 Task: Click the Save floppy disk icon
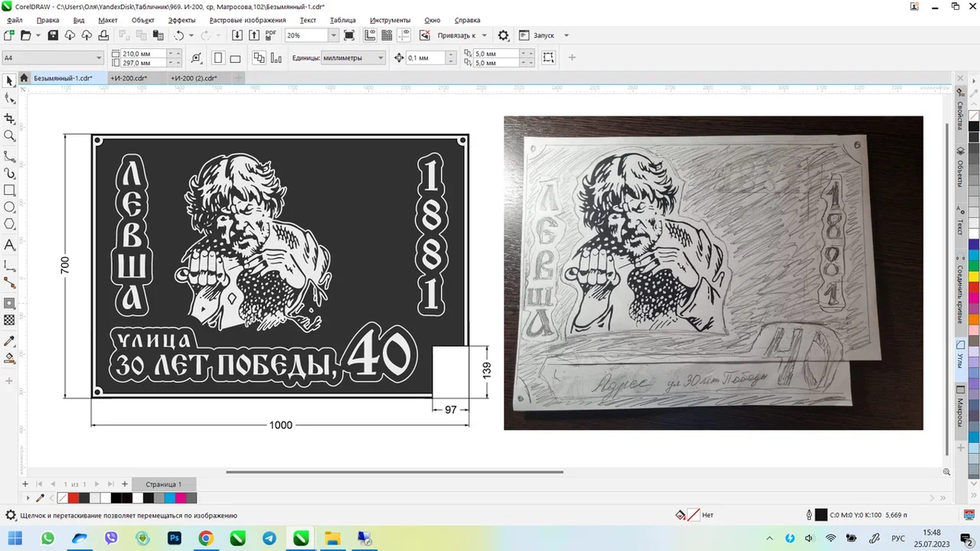click(x=53, y=36)
